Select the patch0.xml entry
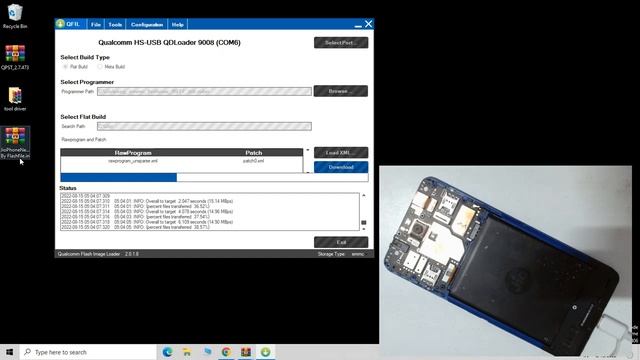The image size is (640, 360). click(253, 161)
